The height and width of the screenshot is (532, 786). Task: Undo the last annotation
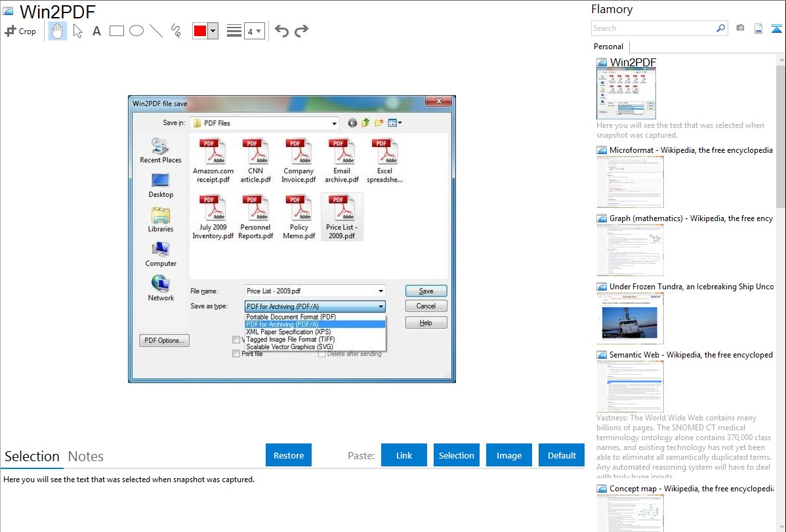281,31
